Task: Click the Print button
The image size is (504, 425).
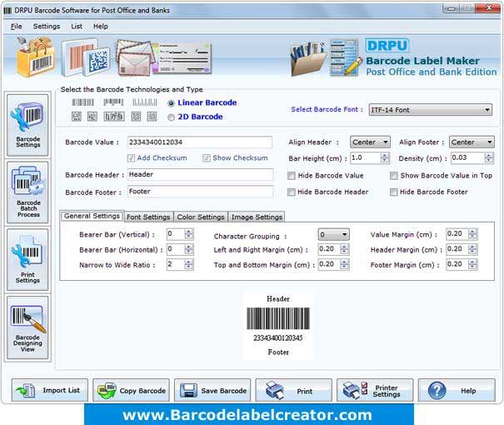Action: tap(294, 390)
